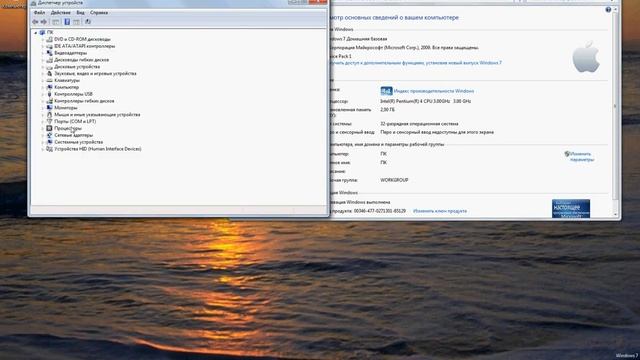Select Компьютер tree row label
The image size is (640, 360).
coord(67,87)
